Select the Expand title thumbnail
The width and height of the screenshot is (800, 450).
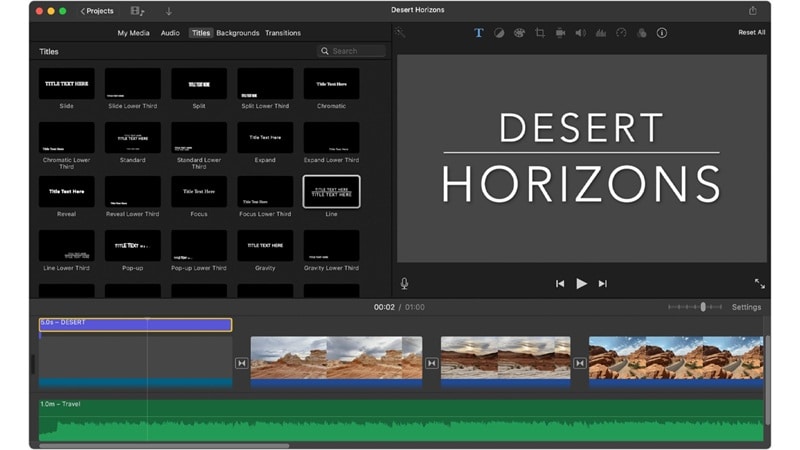coord(265,138)
